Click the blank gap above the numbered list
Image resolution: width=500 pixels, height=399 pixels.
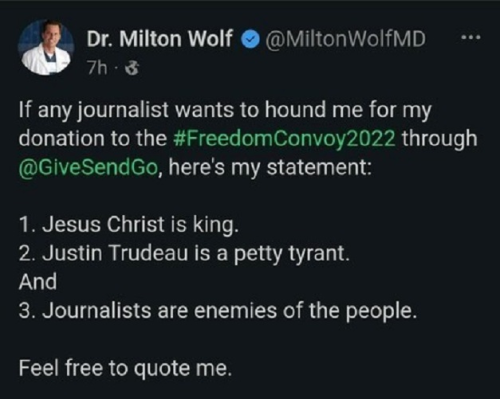point(250,196)
